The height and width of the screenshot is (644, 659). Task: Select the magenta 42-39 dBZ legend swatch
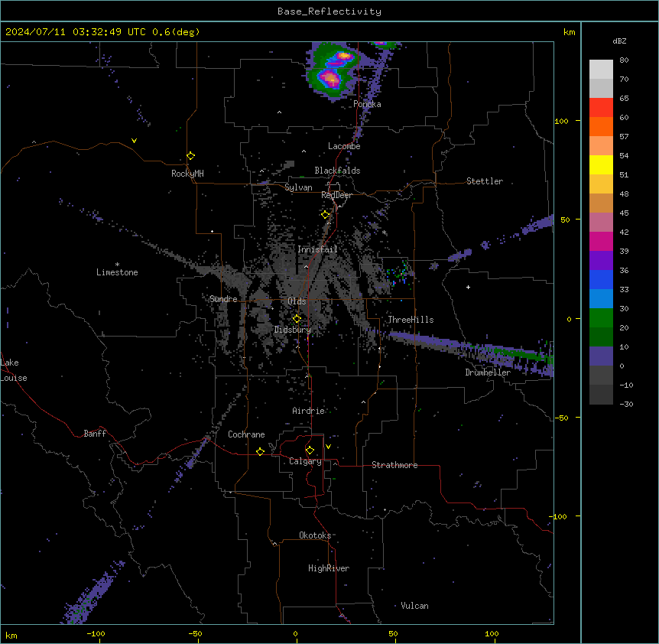(601, 241)
